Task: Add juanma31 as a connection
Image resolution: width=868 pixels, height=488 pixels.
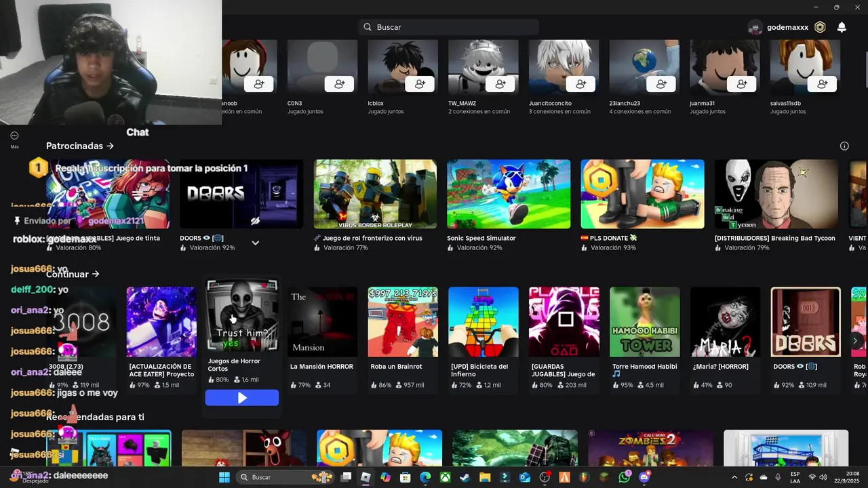Action: (742, 84)
